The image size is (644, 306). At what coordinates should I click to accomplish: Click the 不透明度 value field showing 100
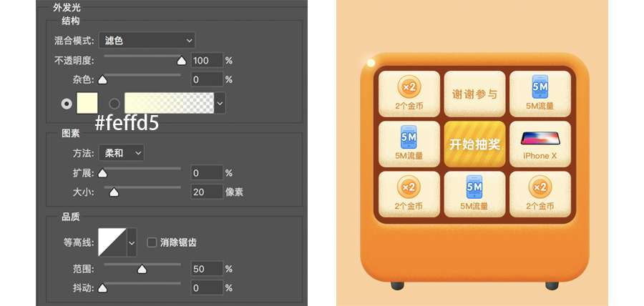click(x=207, y=60)
